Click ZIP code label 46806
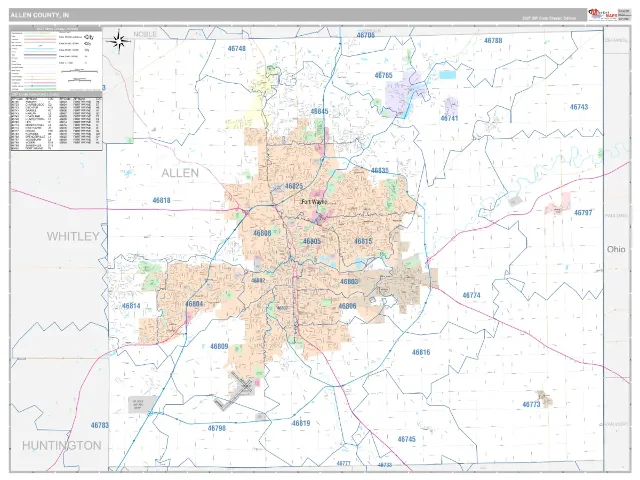 (x=347, y=306)
